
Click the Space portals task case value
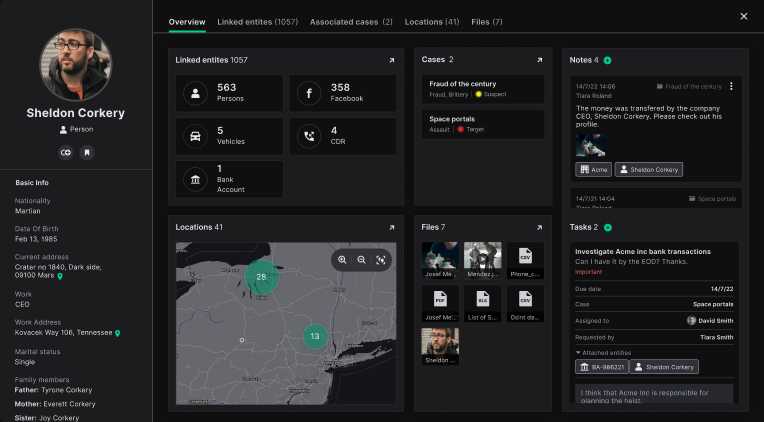click(x=713, y=304)
